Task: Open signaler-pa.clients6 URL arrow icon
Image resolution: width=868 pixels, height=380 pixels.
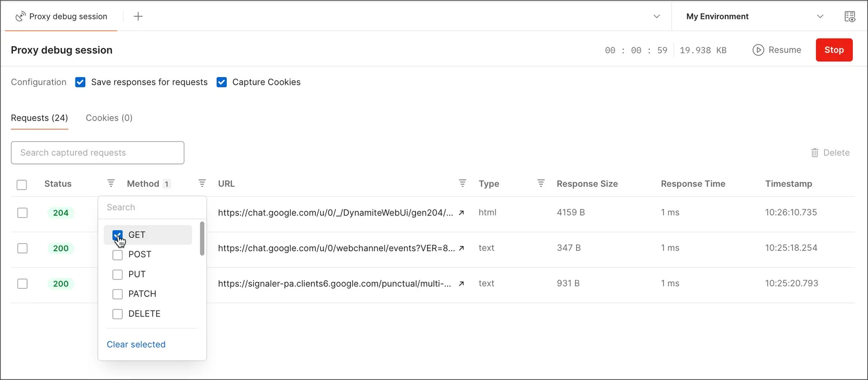Action: pos(461,283)
